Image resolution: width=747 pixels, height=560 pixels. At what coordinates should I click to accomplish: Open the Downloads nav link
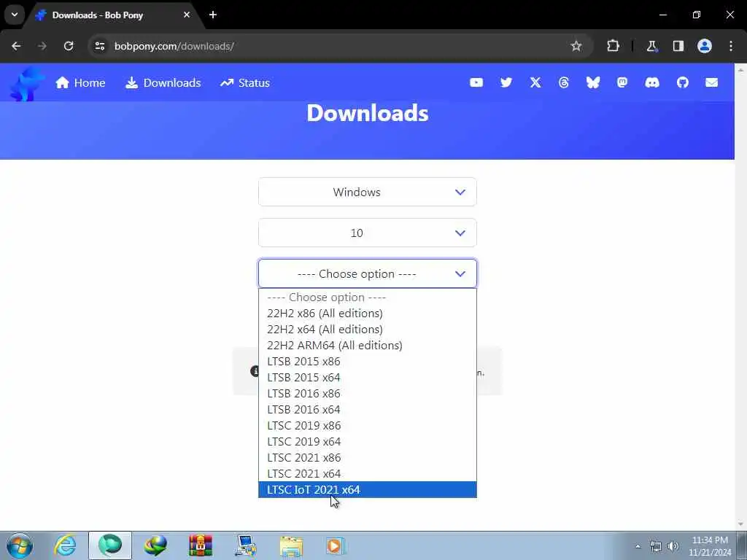click(x=163, y=83)
